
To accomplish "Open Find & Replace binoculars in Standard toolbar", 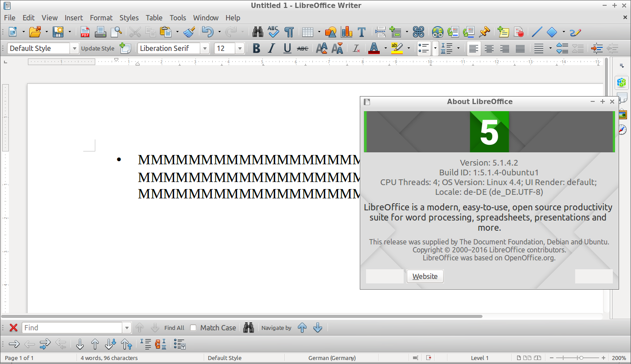I will pyautogui.click(x=258, y=32).
